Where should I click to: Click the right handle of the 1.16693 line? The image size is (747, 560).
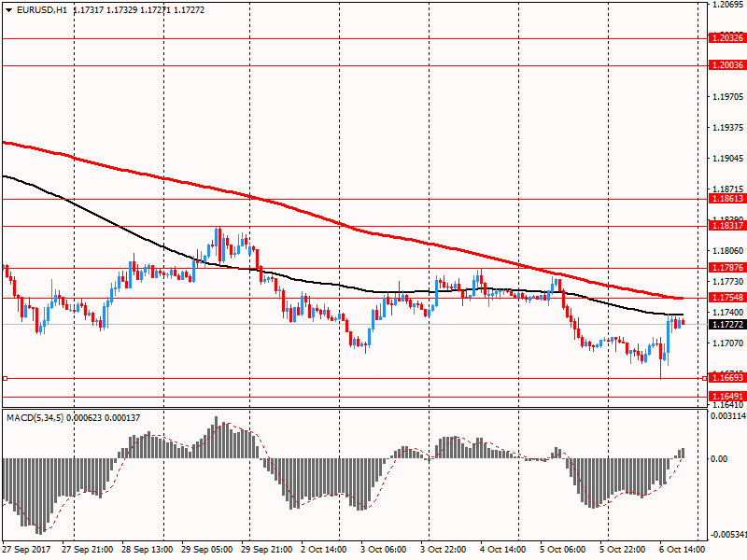point(705,379)
